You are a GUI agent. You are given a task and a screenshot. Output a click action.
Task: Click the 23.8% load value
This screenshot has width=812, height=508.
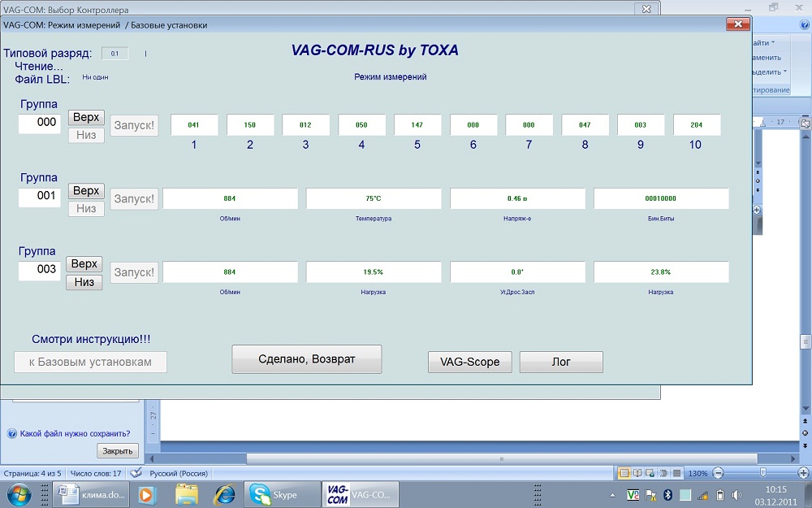pyautogui.click(x=661, y=272)
